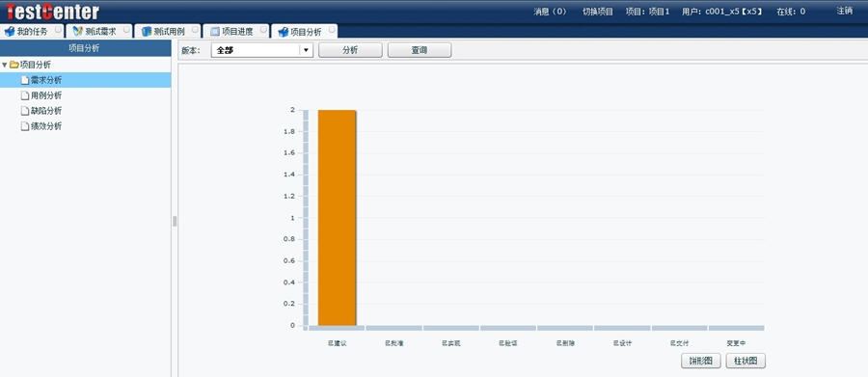The width and height of the screenshot is (868, 377).
Task: Click the 项目分析 sidebar panel header
Action: click(85, 48)
